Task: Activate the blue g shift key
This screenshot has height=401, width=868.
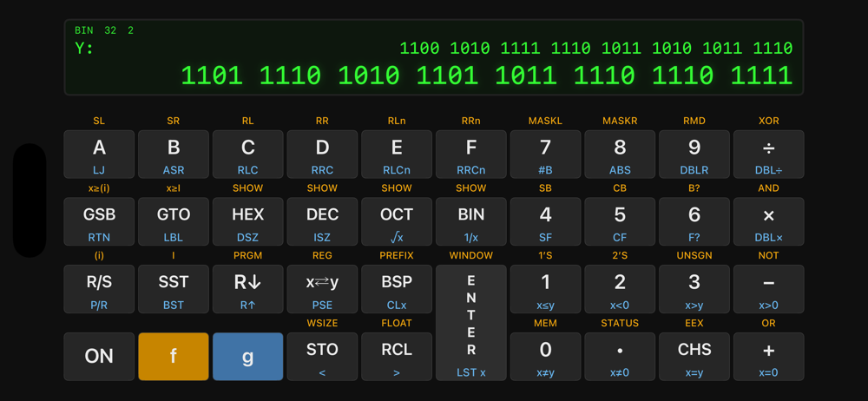Action: pos(247,357)
